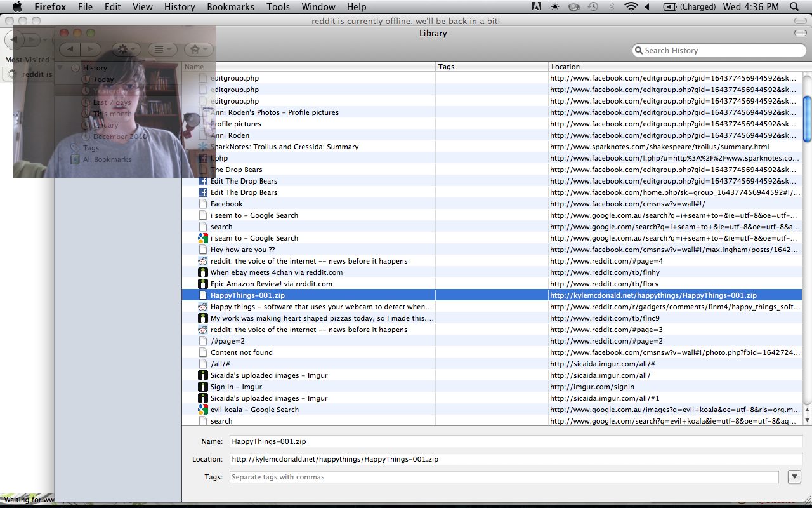Open the Bookmarks menu in menu bar
This screenshot has height=508, width=812.
pos(230,7)
